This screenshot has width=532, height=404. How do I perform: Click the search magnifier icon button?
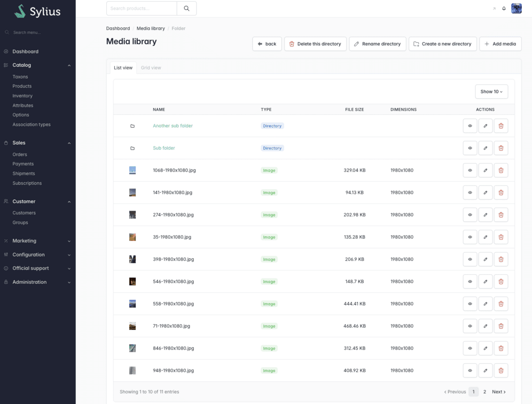pos(186,9)
